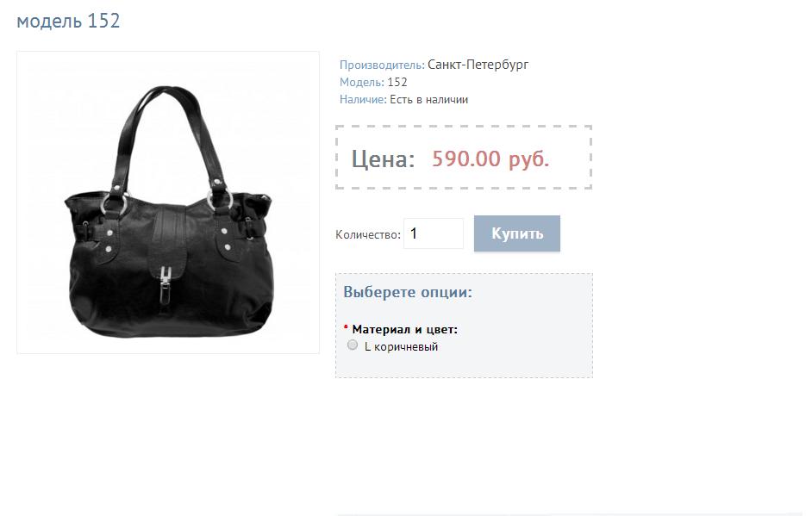The width and height of the screenshot is (812, 516).
Task: Click the Наличие label
Action: [x=363, y=100]
